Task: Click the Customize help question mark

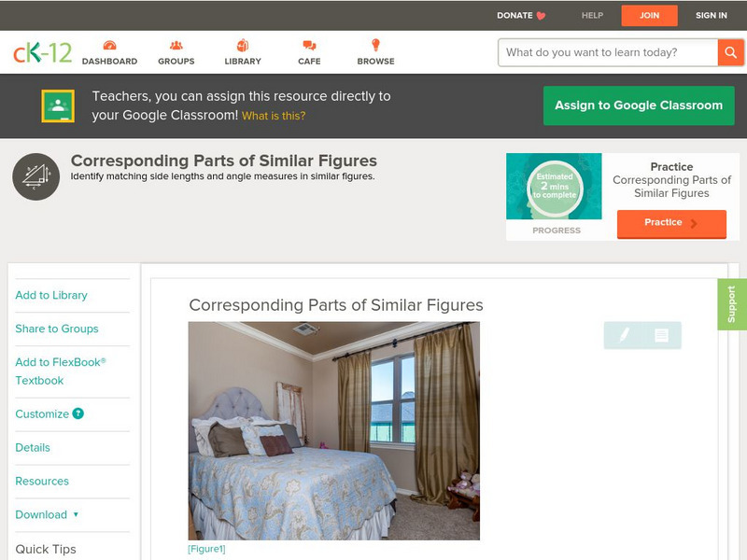Action: (78, 413)
